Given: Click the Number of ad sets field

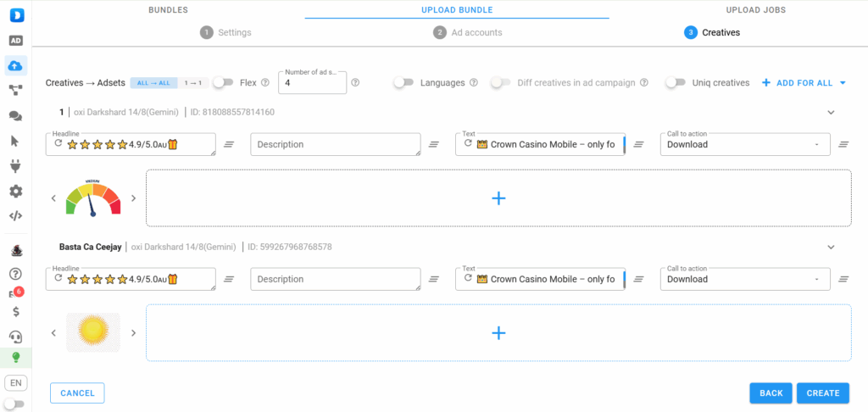Looking at the screenshot, I should click(312, 83).
